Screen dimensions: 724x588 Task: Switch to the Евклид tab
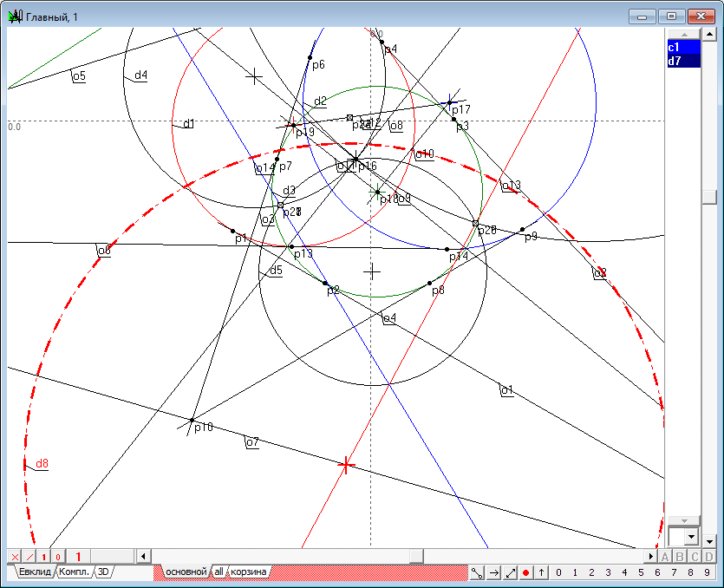coord(35,572)
